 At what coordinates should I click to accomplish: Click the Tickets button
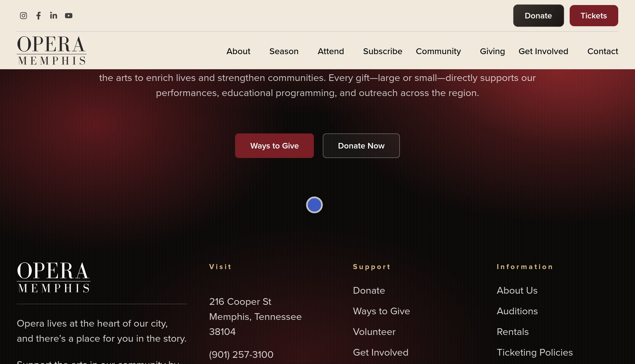pos(594,16)
